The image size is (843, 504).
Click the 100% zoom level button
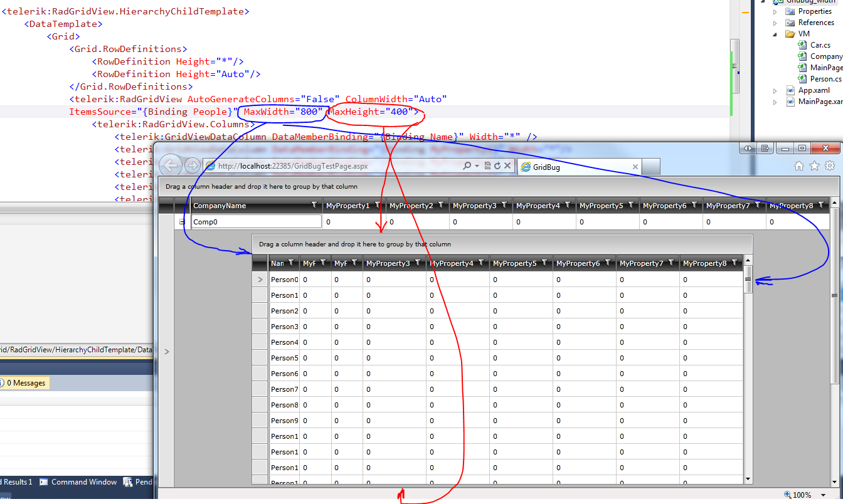[x=798, y=495]
